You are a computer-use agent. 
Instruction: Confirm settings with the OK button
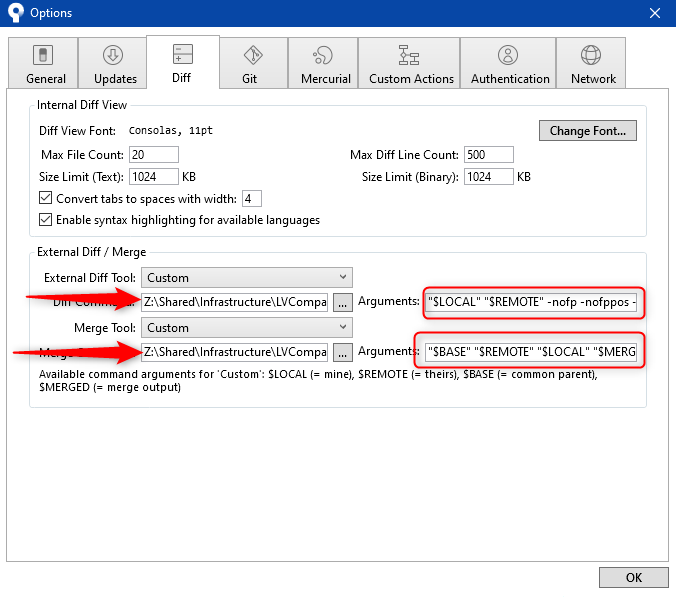click(633, 578)
